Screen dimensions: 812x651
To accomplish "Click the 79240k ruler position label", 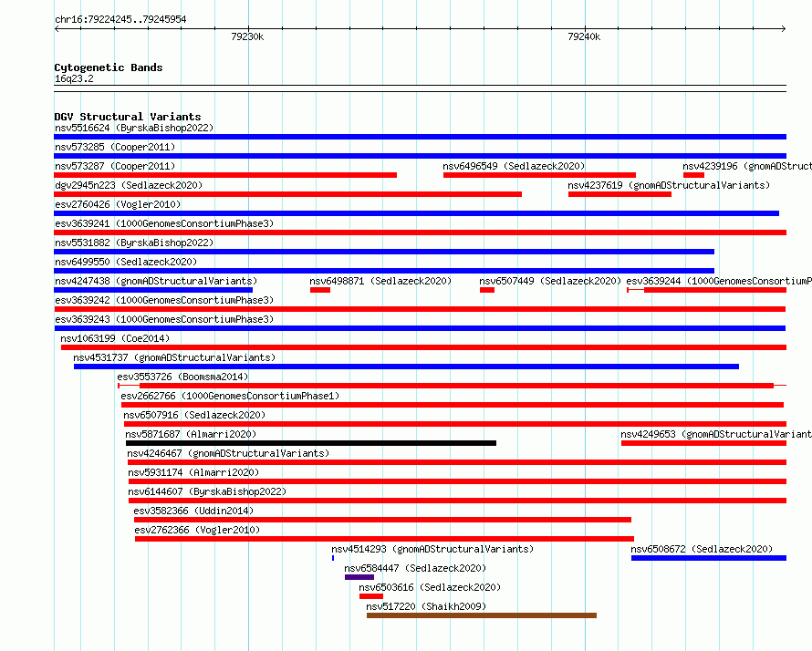I will coord(584,36).
